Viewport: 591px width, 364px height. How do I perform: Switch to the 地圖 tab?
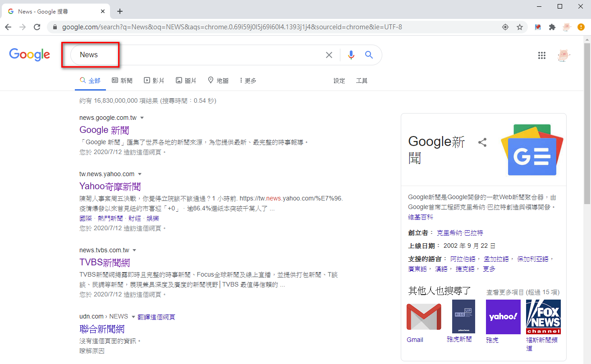click(218, 81)
